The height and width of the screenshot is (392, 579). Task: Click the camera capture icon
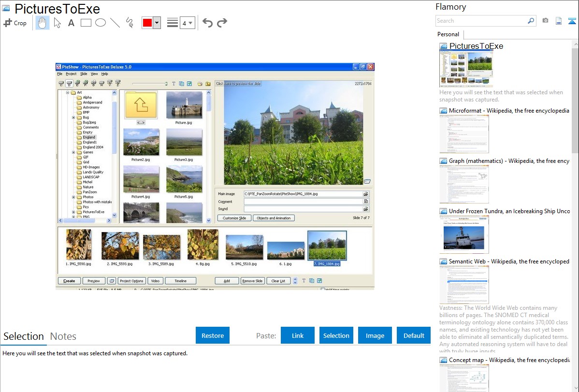point(545,21)
